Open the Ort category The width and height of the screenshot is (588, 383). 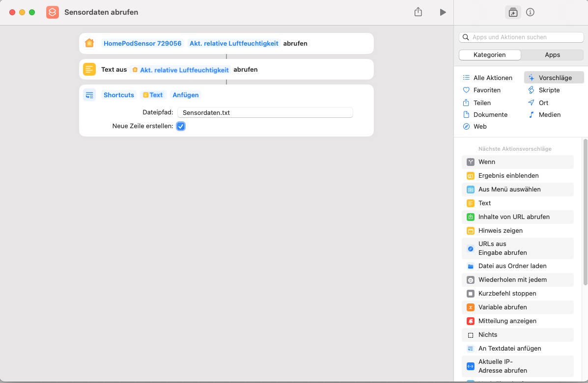click(x=538, y=103)
